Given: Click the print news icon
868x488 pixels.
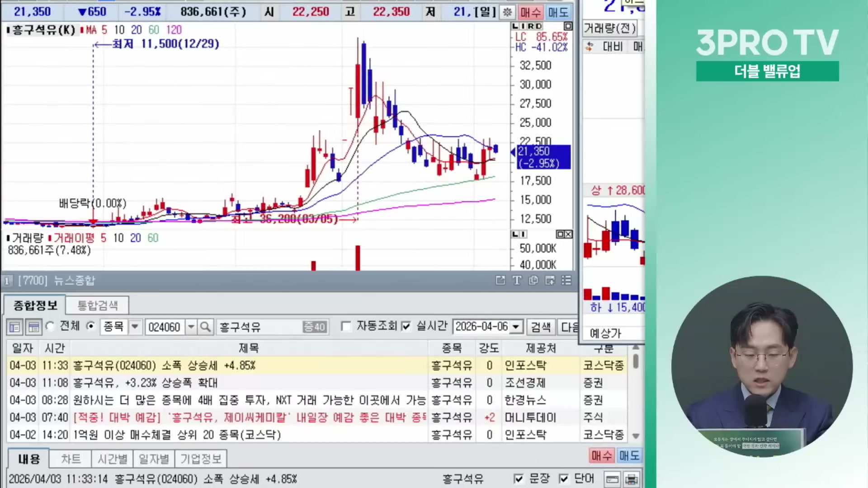Looking at the screenshot, I should click(x=631, y=479).
